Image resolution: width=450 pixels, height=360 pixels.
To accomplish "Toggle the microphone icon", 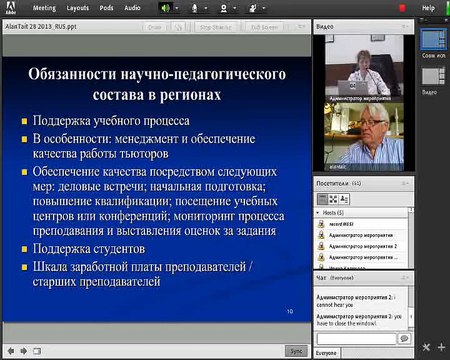I will (194, 8).
